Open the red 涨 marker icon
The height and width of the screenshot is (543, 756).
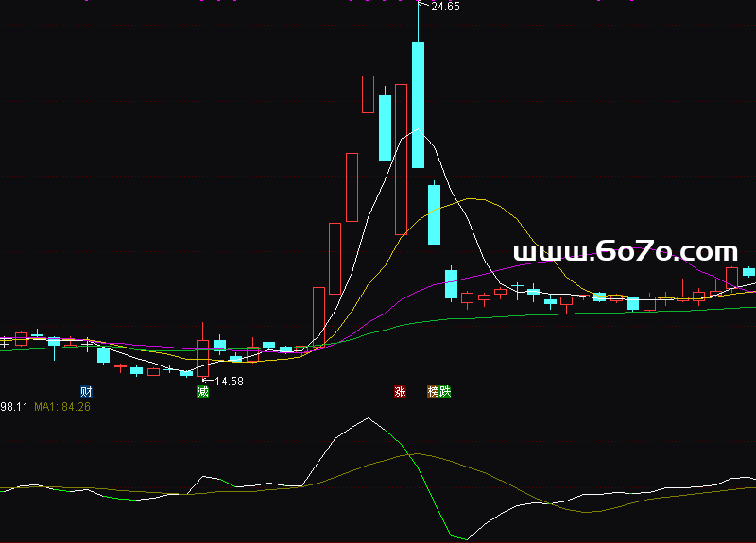(400, 391)
